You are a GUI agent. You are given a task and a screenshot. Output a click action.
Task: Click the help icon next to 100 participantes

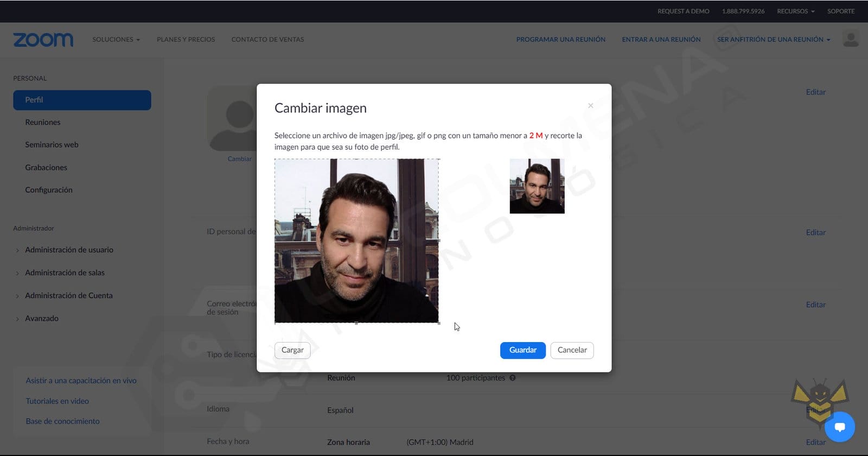(513, 378)
